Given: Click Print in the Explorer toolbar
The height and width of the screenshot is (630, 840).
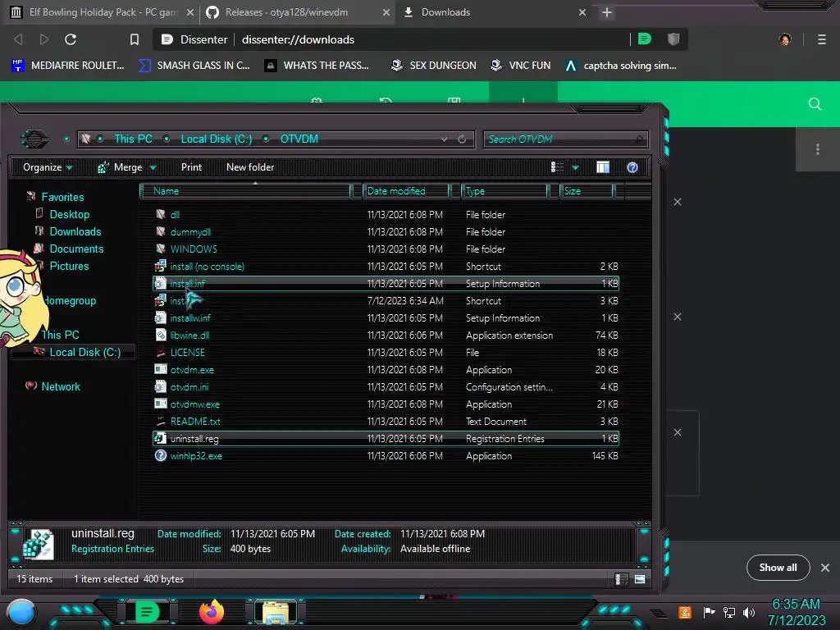Looking at the screenshot, I should pyautogui.click(x=191, y=167).
